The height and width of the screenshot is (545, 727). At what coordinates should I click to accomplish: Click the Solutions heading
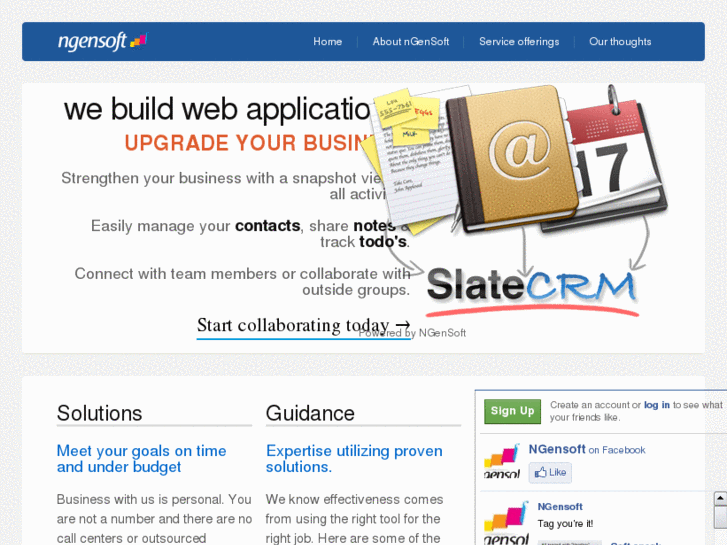[99, 413]
